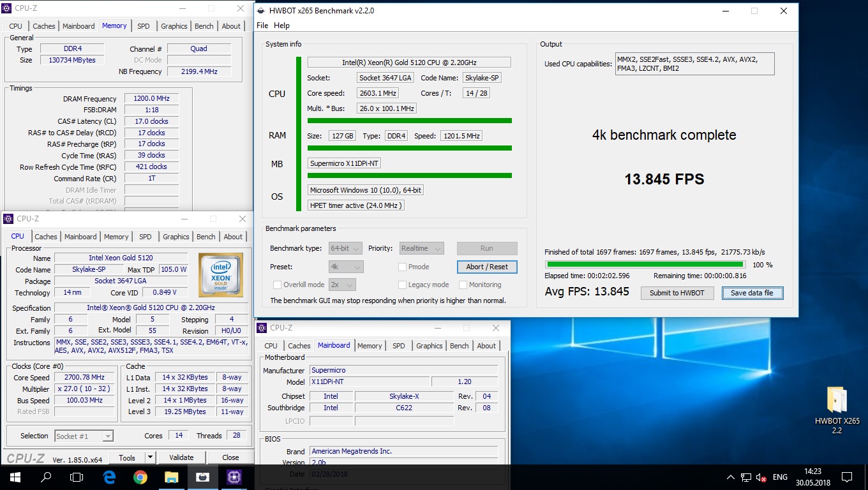Enable the Legacy mode checkbox
This screenshot has height=490, width=868.
(403, 285)
